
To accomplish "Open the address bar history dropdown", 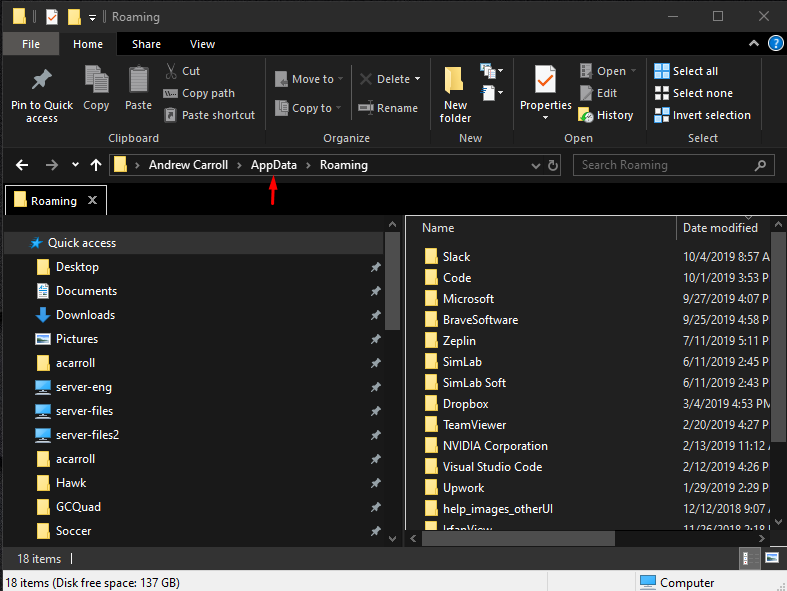I will pos(536,166).
